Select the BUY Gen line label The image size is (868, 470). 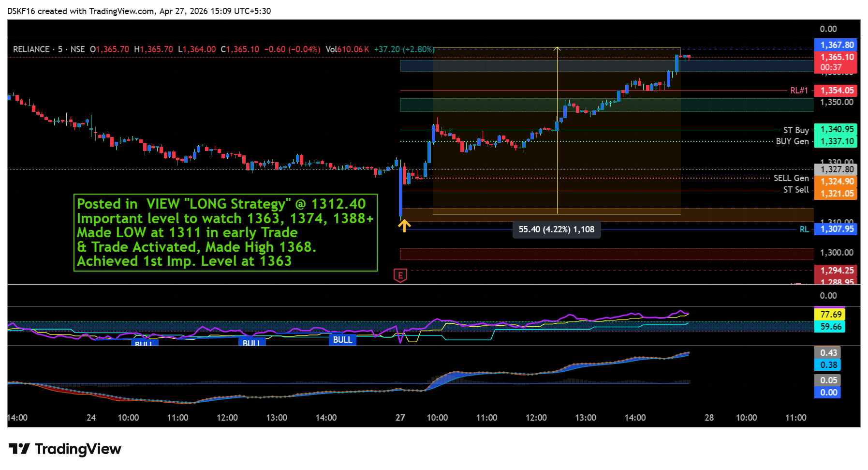coord(792,141)
